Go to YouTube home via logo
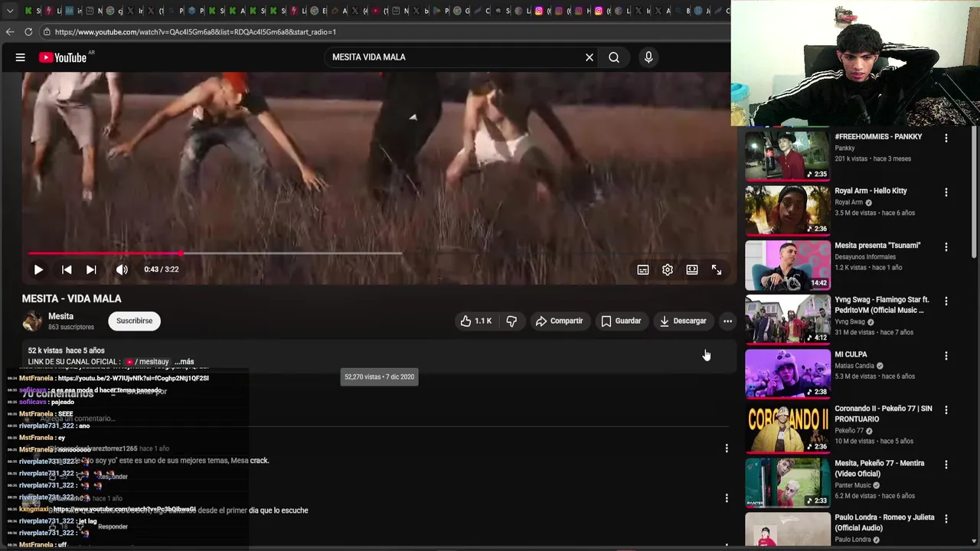This screenshot has width=980, height=551. (x=63, y=57)
